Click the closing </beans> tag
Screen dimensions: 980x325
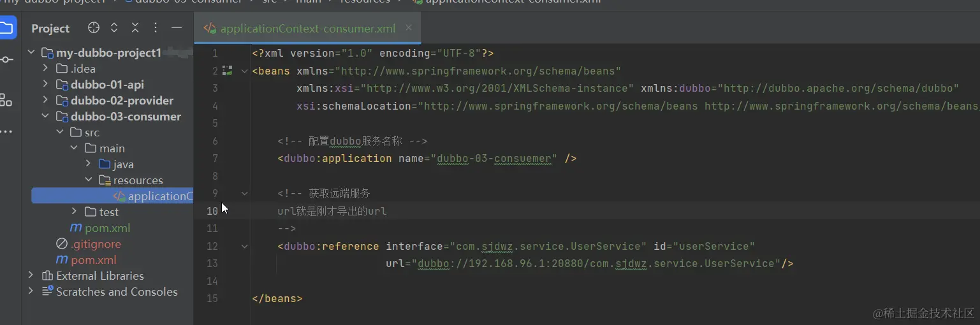click(x=277, y=298)
